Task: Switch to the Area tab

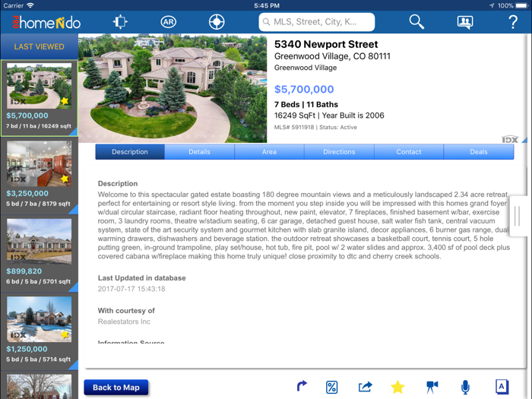Action: [x=269, y=152]
